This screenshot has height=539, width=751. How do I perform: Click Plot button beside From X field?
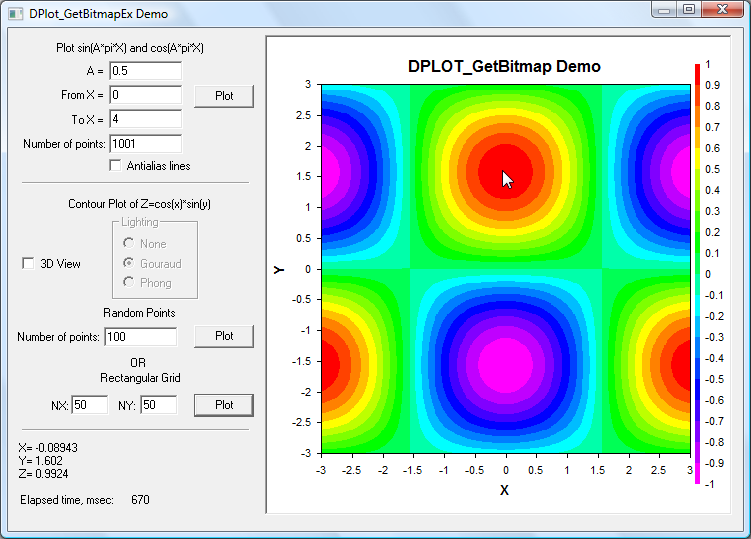coord(224,96)
